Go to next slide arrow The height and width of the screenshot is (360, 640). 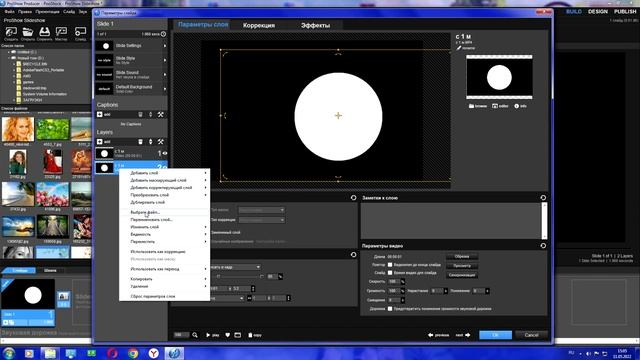(463, 335)
